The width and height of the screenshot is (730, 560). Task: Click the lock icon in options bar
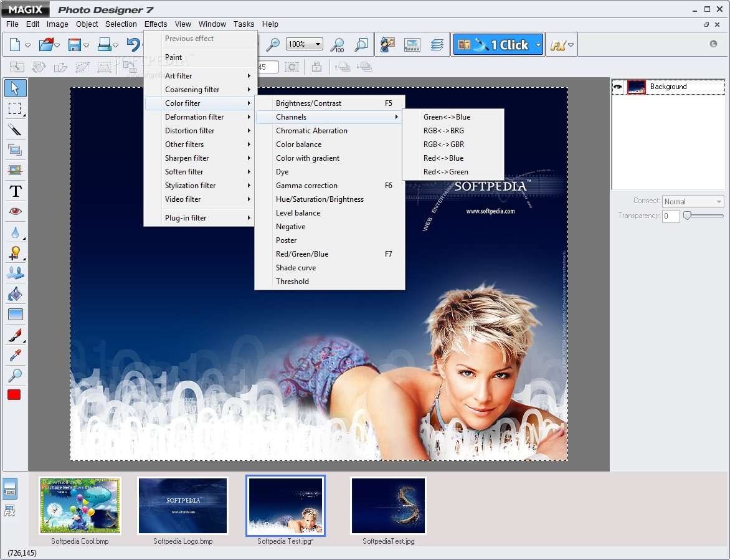pyautogui.click(x=316, y=67)
